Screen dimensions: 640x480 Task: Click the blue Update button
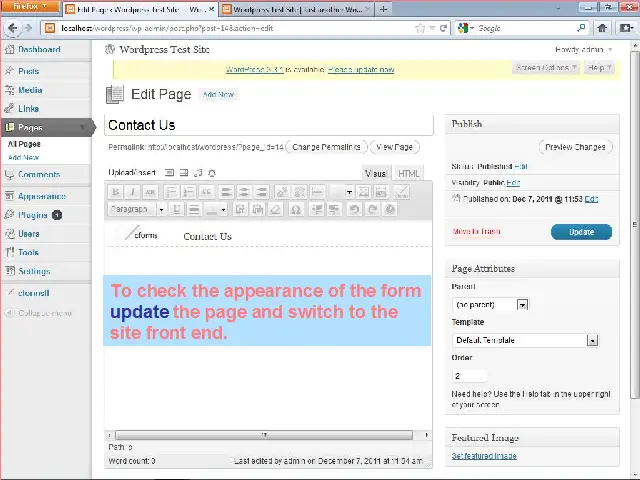coord(580,231)
